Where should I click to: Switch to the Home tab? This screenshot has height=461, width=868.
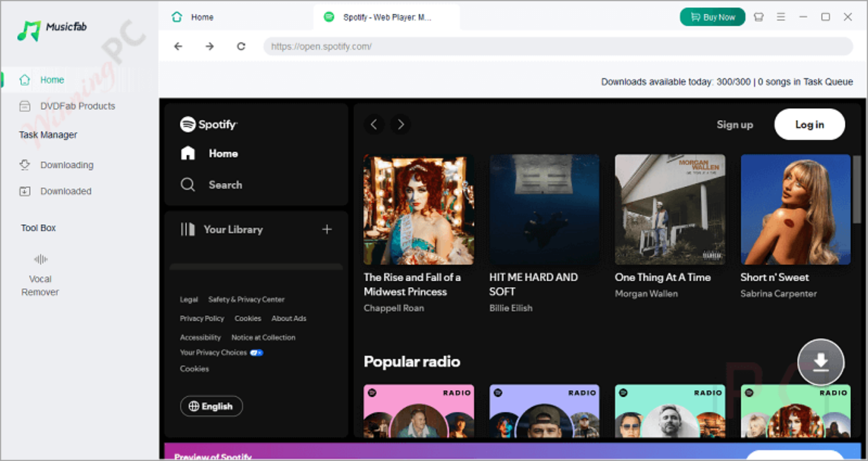(x=202, y=17)
